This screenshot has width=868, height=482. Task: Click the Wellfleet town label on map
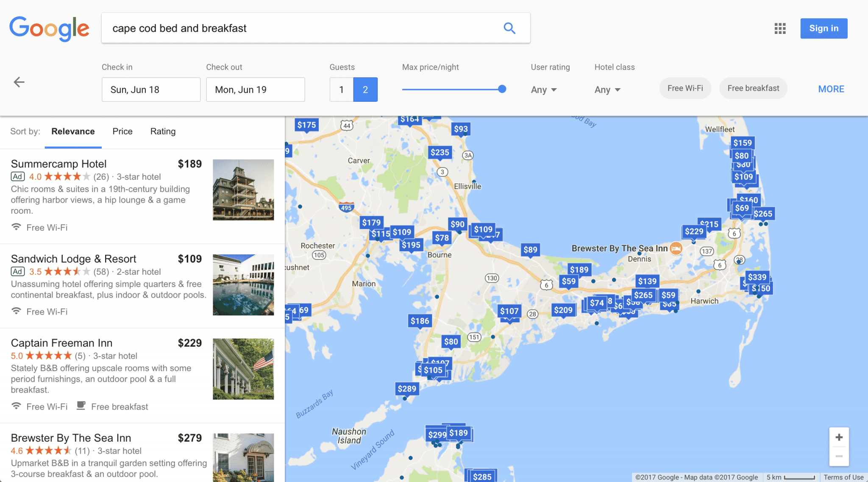720,129
